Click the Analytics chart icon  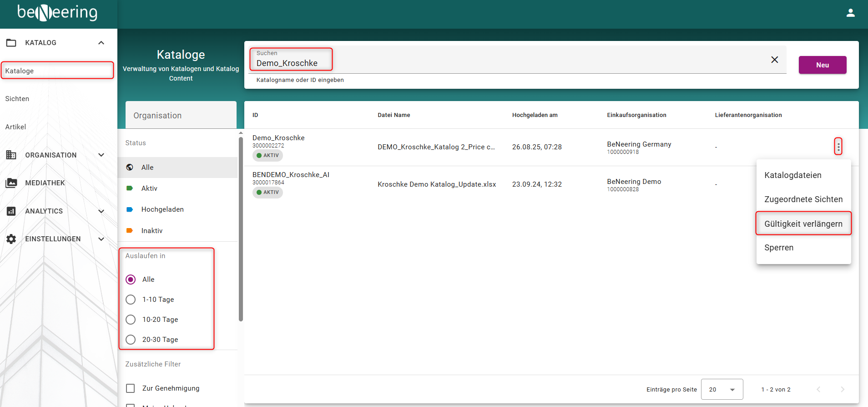tap(11, 211)
